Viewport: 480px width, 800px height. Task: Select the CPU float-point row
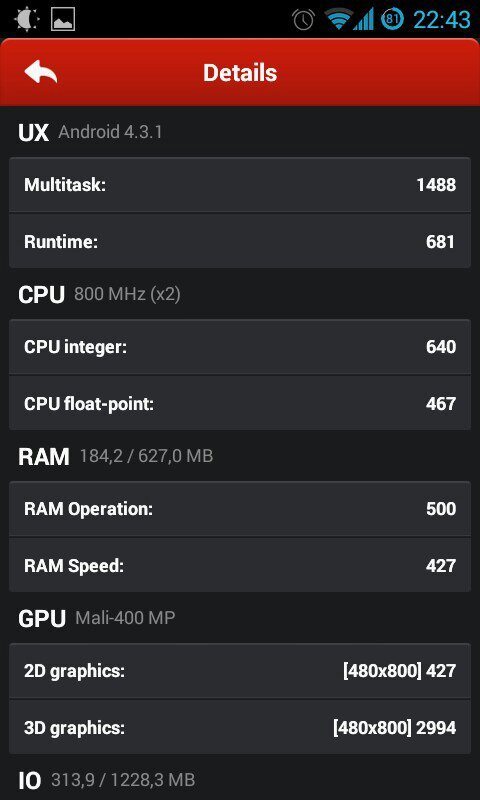click(x=240, y=403)
